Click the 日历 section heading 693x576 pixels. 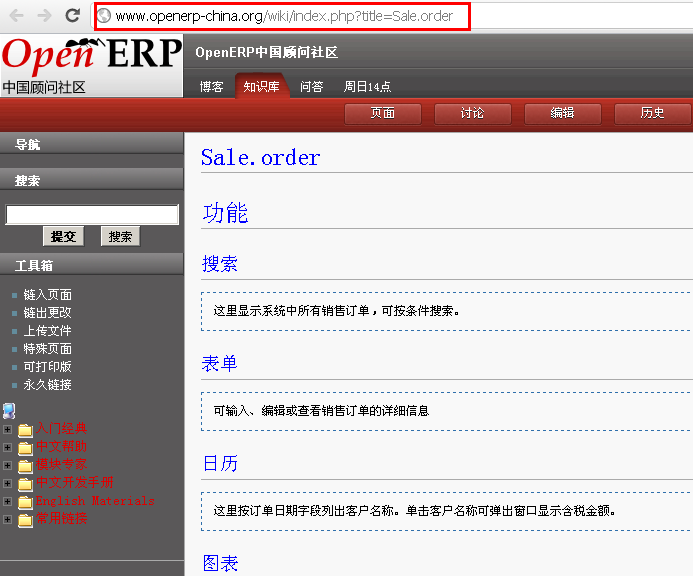coord(220,464)
